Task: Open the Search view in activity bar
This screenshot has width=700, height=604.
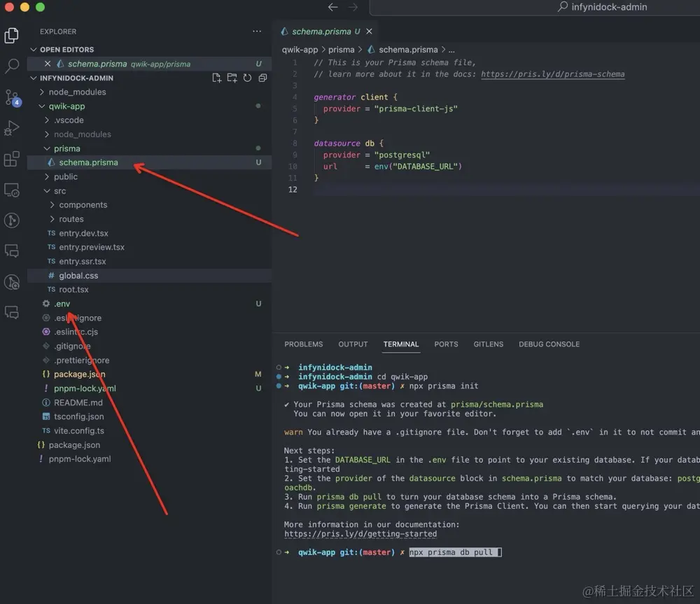Action: pos(12,66)
